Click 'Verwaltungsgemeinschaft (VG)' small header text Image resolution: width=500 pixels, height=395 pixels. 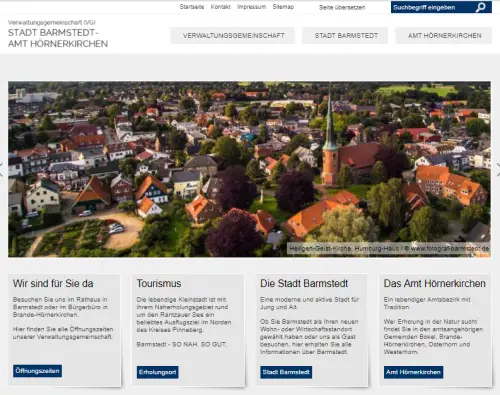pos(52,22)
